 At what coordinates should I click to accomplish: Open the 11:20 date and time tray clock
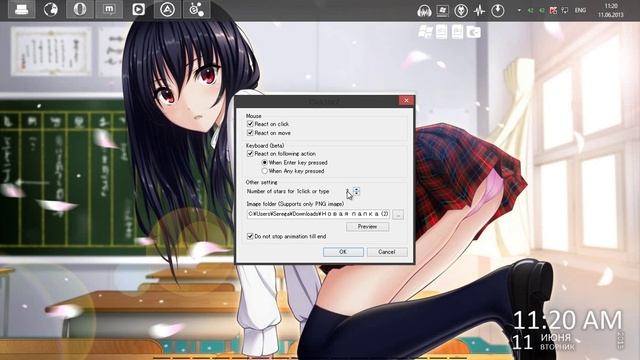[611, 10]
